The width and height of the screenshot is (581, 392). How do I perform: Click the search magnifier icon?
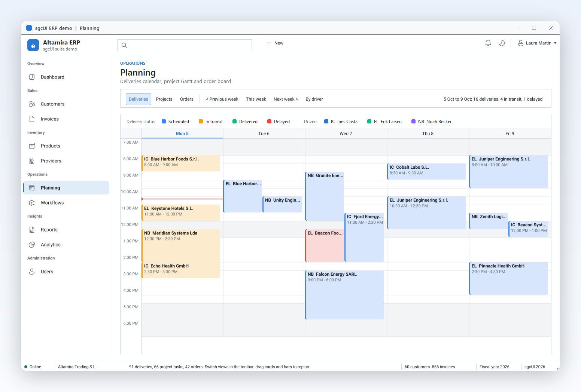click(x=124, y=45)
